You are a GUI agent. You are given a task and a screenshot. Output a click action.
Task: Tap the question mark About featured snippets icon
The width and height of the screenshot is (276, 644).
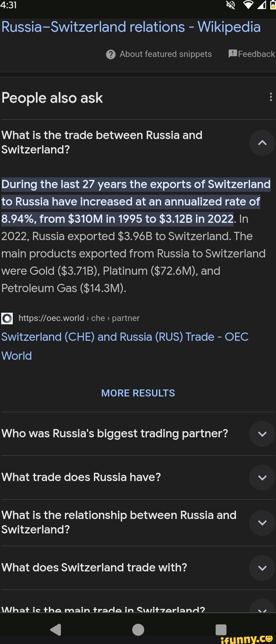[x=110, y=54]
